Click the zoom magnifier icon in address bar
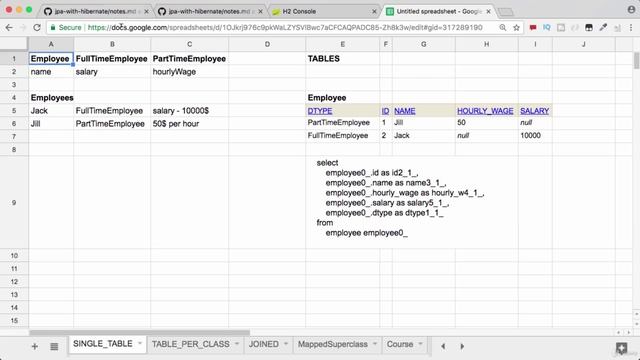Image resolution: width=640 pixels, height=360 pixels. [502, 27]
